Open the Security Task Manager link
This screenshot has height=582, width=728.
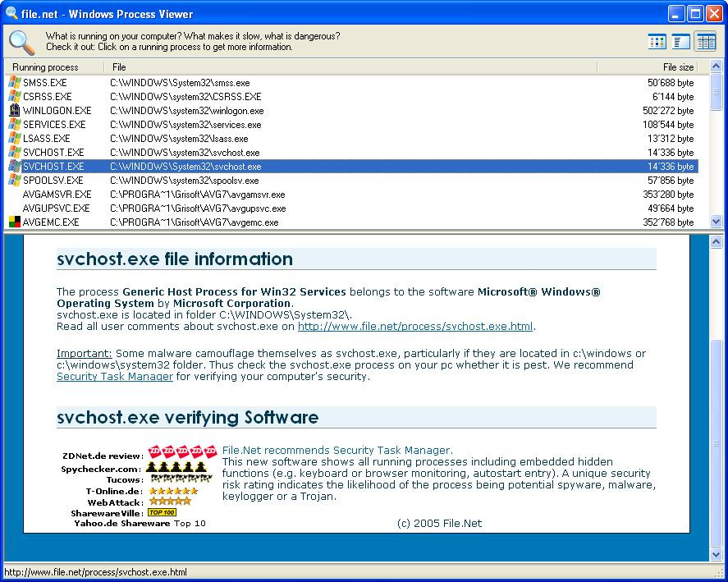[115, 377]
